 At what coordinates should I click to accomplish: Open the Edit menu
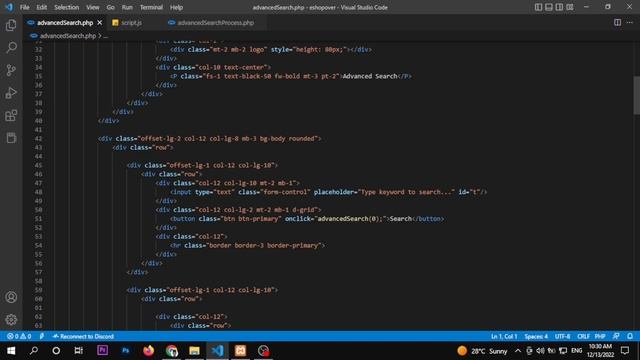(x=42, y=7)
